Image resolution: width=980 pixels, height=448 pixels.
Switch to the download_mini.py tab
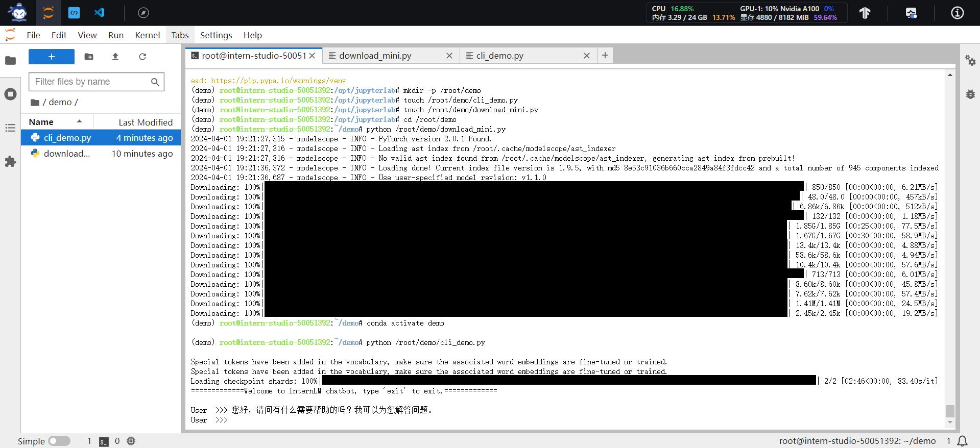pos(375,56)
